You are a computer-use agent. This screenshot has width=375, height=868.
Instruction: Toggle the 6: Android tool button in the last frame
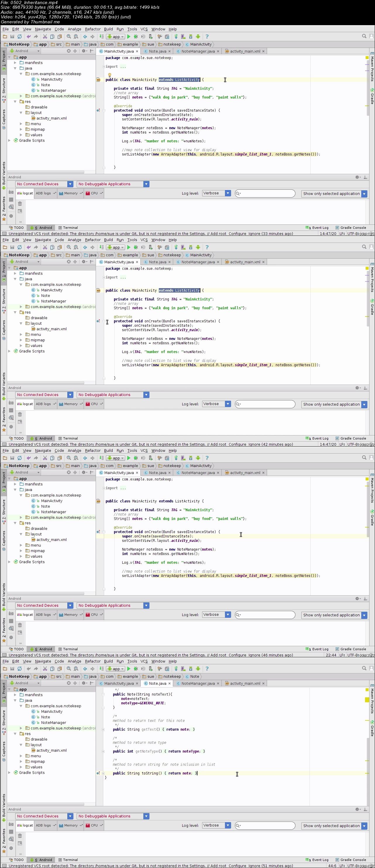pyautogui.click(x=41, y=859)
